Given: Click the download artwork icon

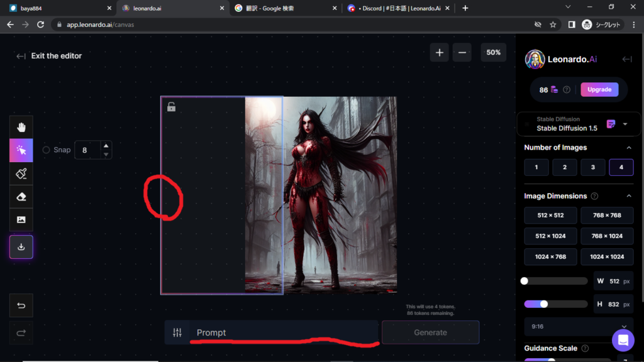Looking at the screenshot, I should point(21,247).
